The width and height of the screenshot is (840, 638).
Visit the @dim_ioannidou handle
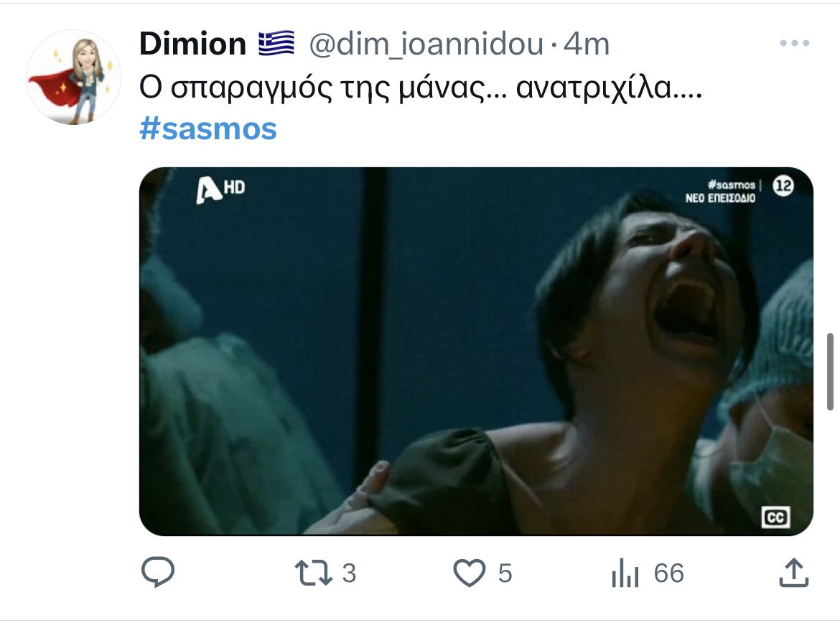coord(426,44)
